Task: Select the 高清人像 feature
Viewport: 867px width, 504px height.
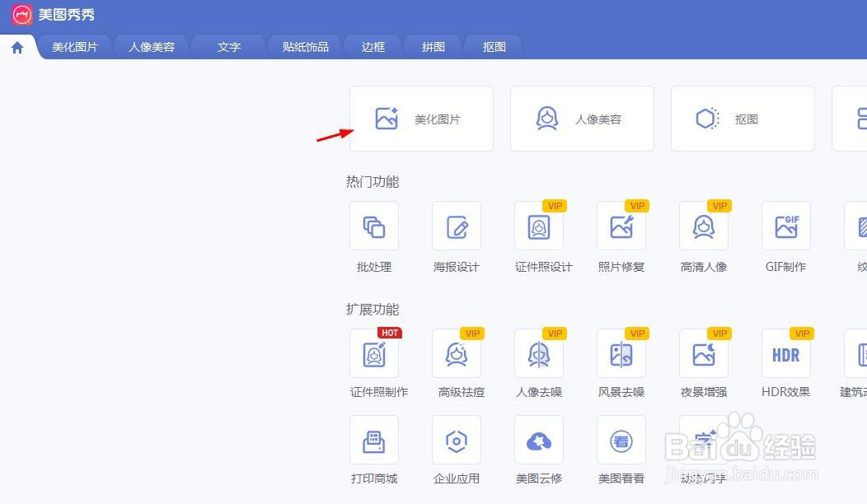Action: (703, 235)
